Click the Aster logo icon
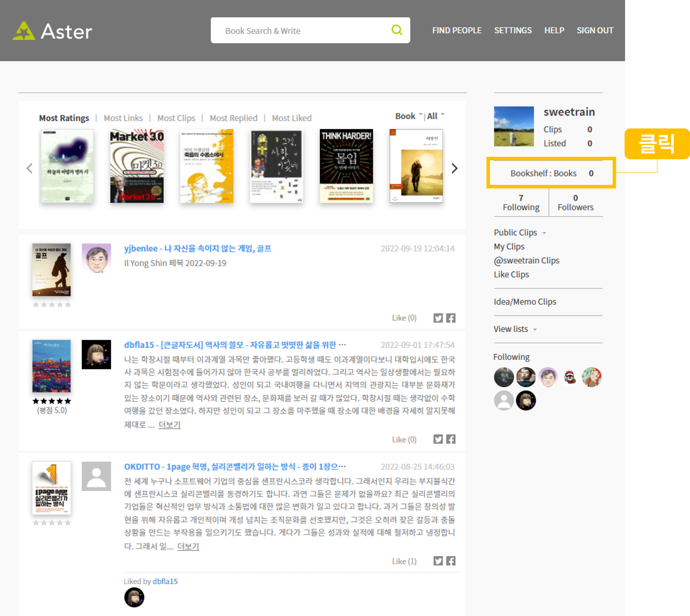Image resolution: width=690 pixels, height=616 pixels. tap(24, 31)
